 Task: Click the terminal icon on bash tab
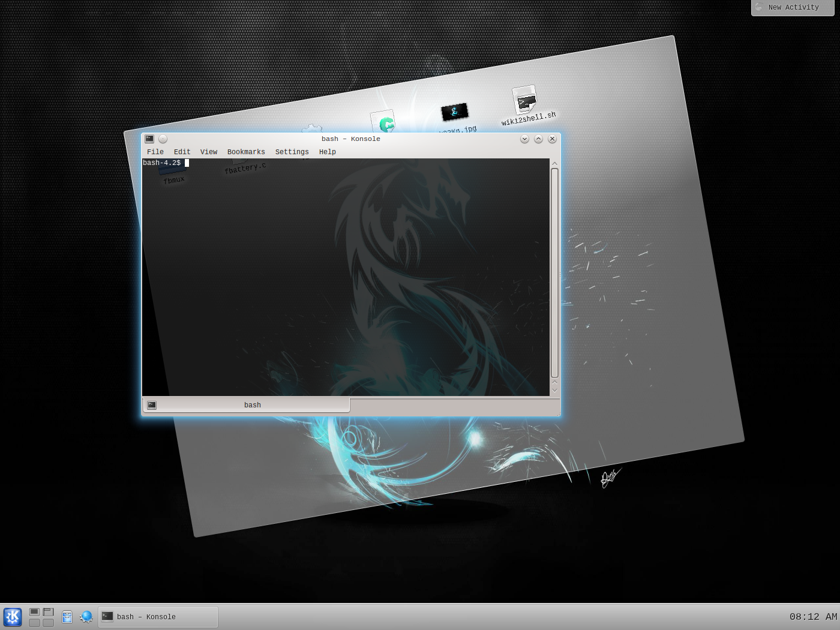[152, 405]
